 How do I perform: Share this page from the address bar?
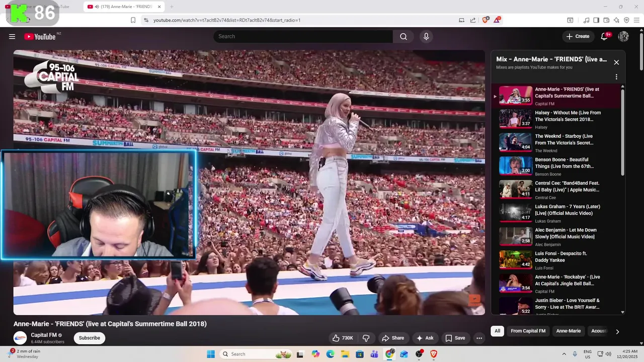pyautogui.click(x=473, y=20)
